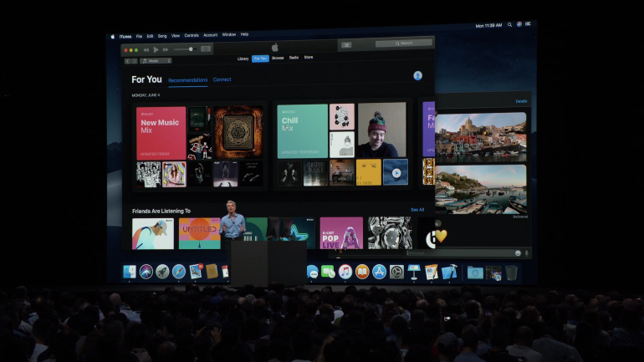
Task: Click the microphone dictation icon in Messages
Action: click(x=527, y=253)
